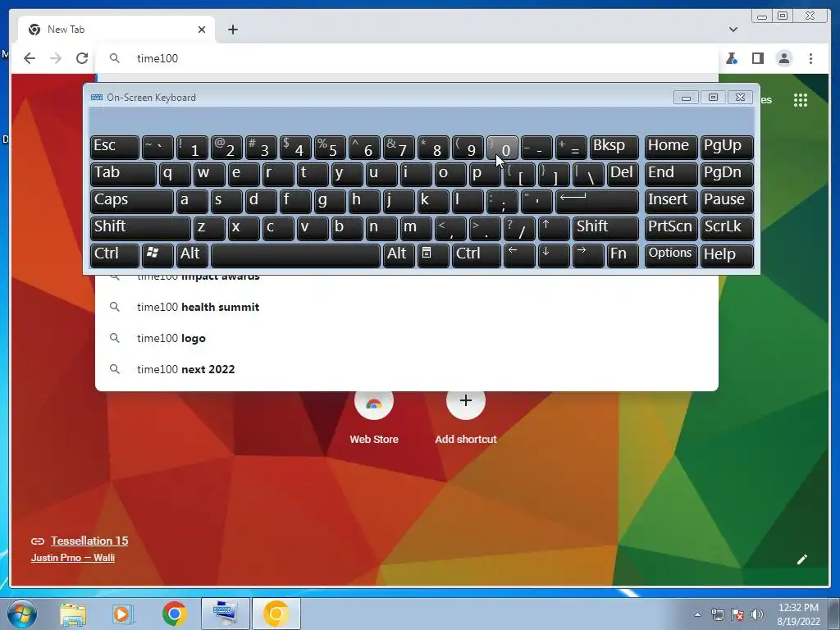Tap the left arrow key
This screenshot has width=840, height=630.
tap(519, 256)
